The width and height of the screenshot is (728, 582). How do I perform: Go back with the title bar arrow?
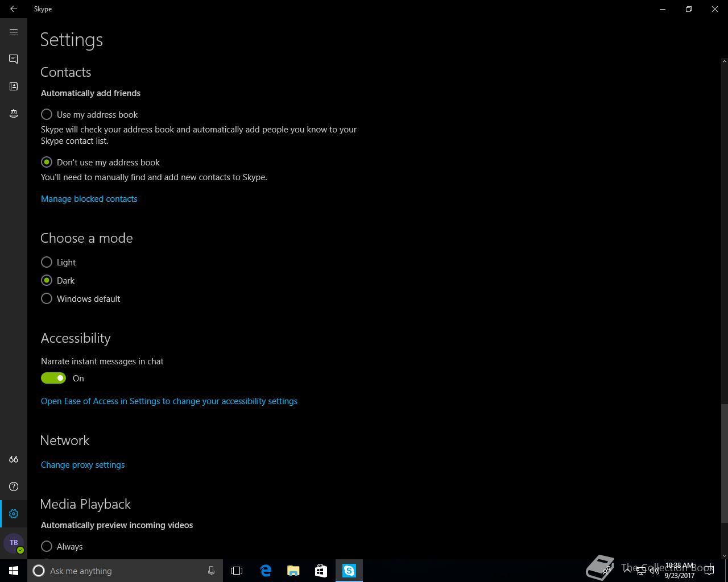(14, 9)
